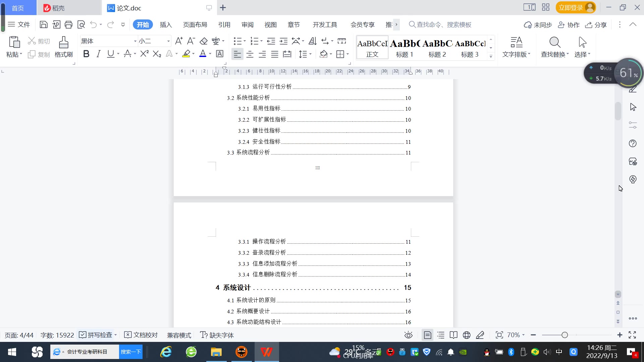The width and height of the screenshot is (644, 362).
Task: Open Find and Replace magnifier
Action: (555, 42)
